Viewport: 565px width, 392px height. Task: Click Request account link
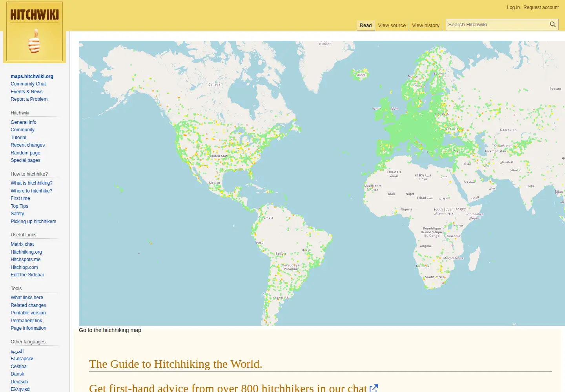coord(541,7)
